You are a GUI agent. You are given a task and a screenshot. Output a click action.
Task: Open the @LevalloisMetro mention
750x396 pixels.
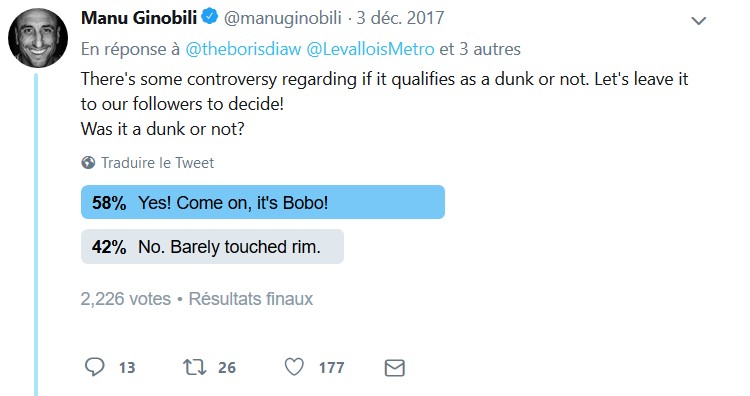[x=370, y=49]
